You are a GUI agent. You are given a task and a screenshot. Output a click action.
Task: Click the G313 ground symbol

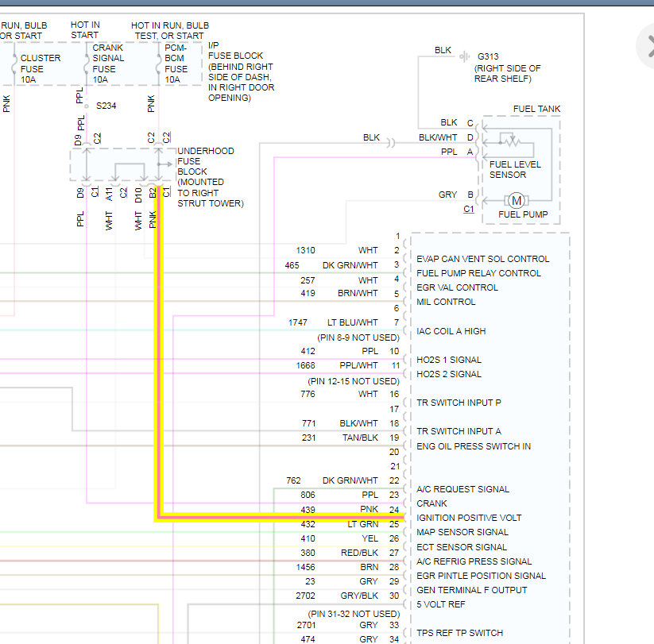click(x=465, y=56)
